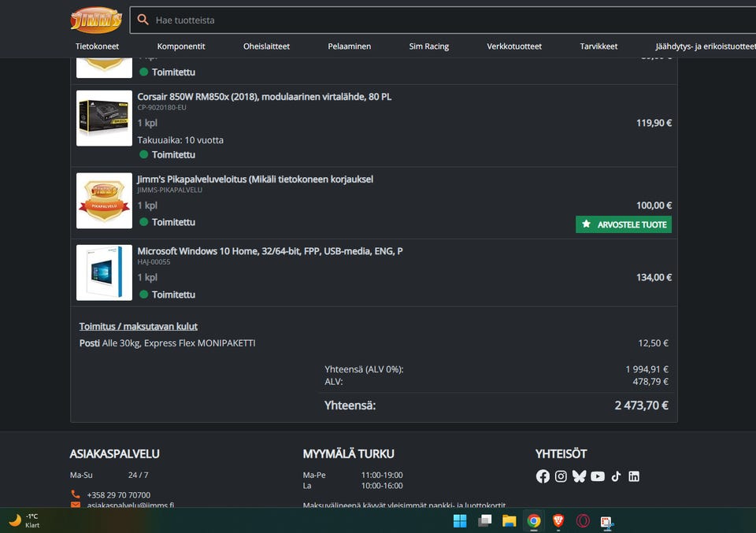Open the Windows Start menu

[x=460, y=521]
